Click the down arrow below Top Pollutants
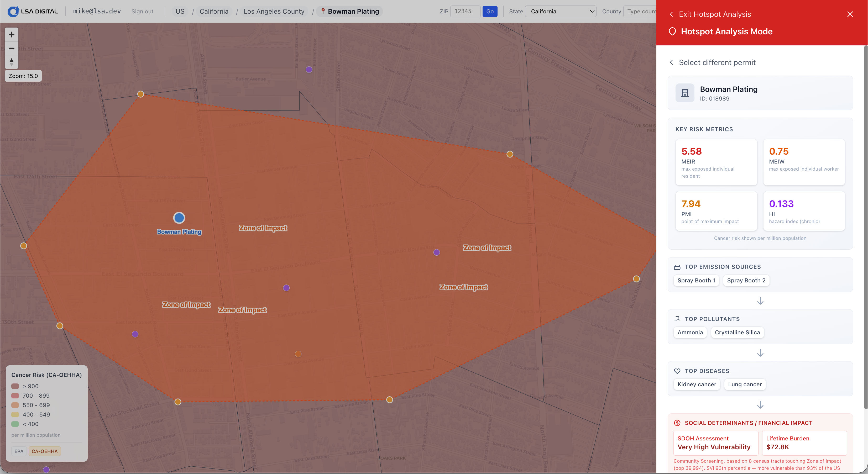Viewport: 868px width, 474px height. 760,353
